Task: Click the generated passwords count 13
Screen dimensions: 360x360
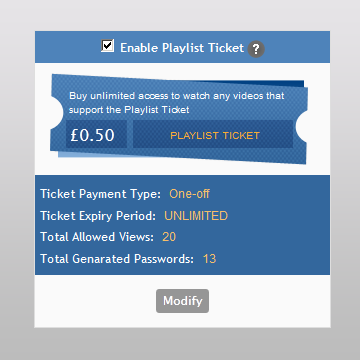Action: click(209, 259)
